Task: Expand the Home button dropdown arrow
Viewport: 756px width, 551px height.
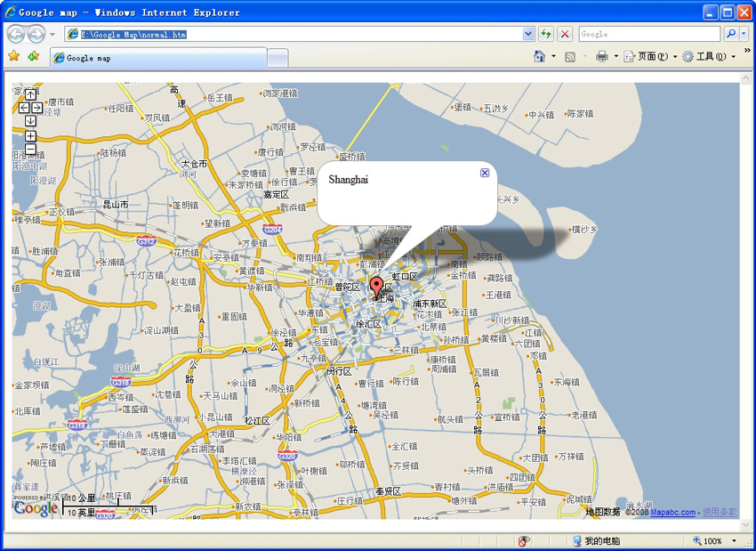Action: (553, 56)
